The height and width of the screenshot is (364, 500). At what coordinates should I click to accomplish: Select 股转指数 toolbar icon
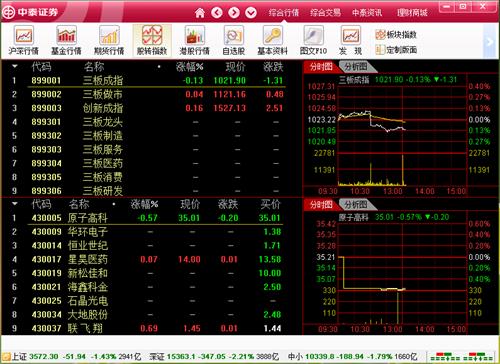(152, 40)
